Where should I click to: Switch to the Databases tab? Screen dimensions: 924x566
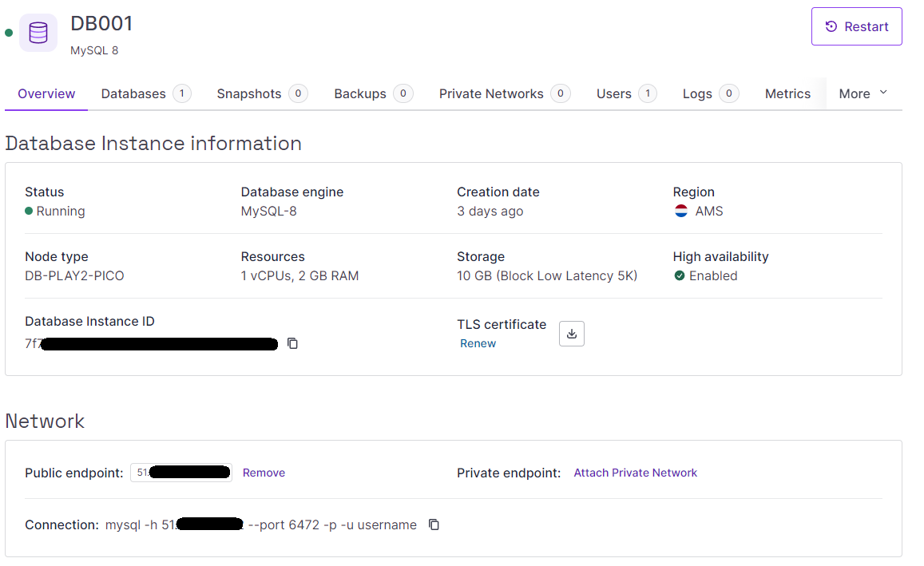click(132, 93)
